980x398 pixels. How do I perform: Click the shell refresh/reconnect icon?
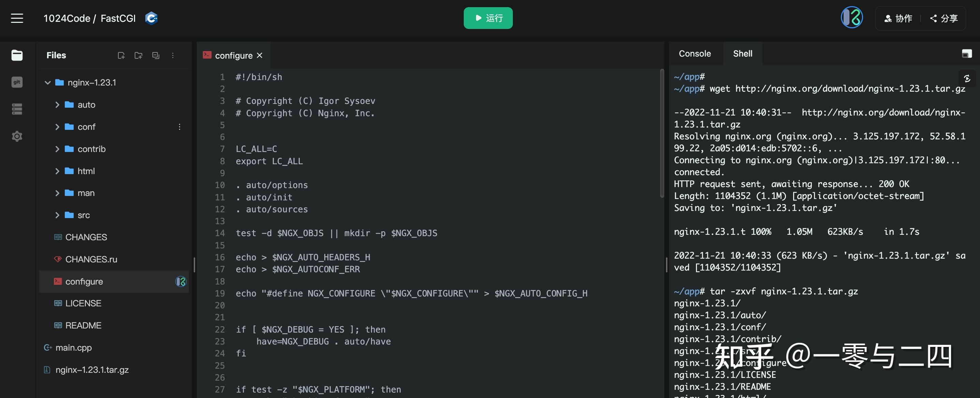click(967, 78)
